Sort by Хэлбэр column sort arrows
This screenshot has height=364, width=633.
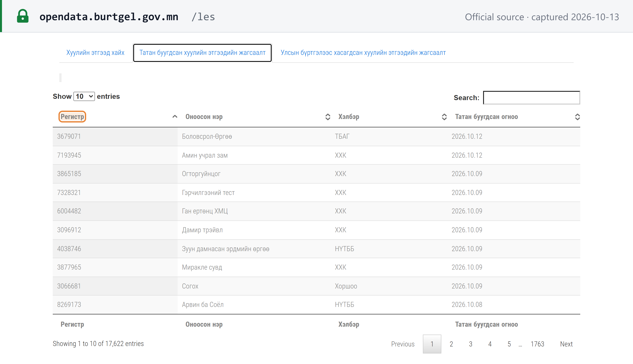coord(444,117)
